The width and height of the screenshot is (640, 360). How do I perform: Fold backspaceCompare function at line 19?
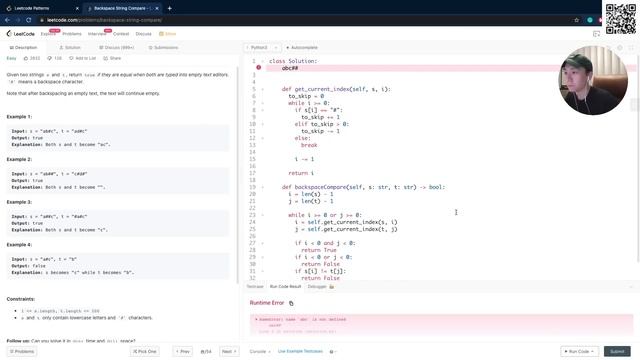262,187
